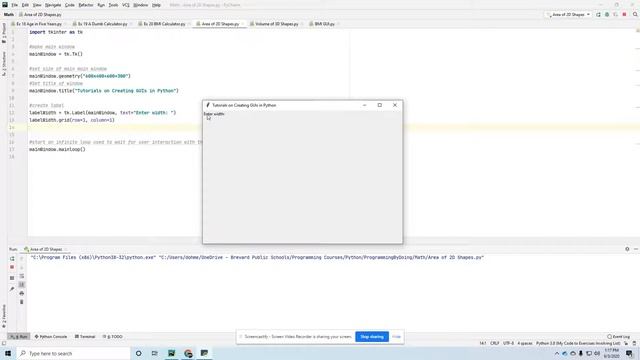Viewport: 640px width, 360px height.
Task: Click the print icon in Run panel
Action: click(x=22, y=293)
